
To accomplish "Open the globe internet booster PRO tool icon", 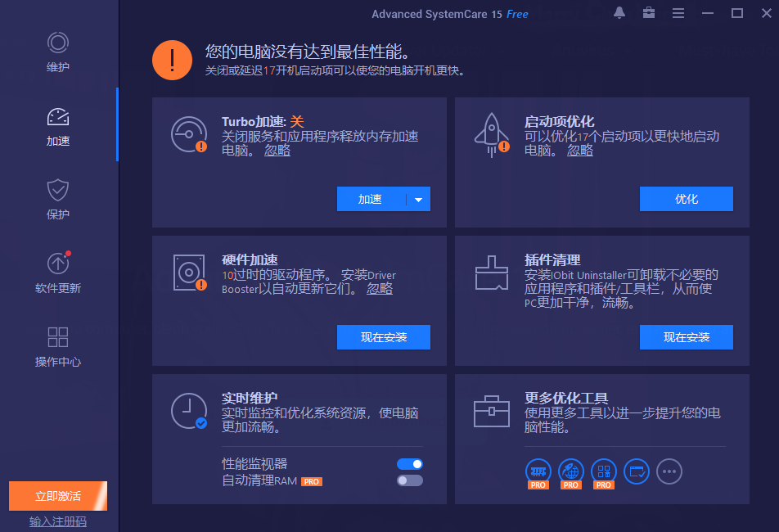I will (x=571, y=473).
